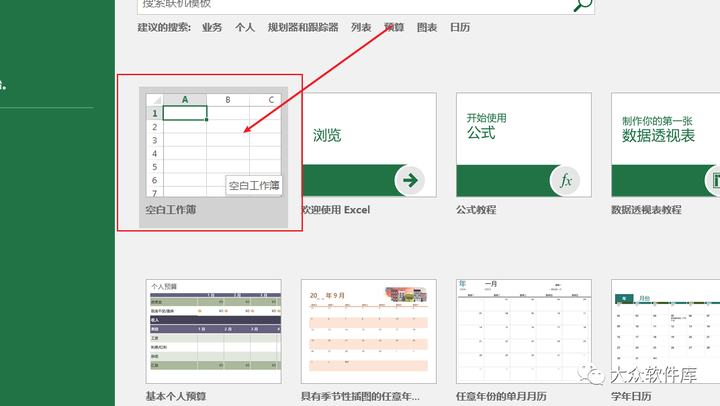
Task: Click the 空白工作簿 caption label
Action: point(171,210)
